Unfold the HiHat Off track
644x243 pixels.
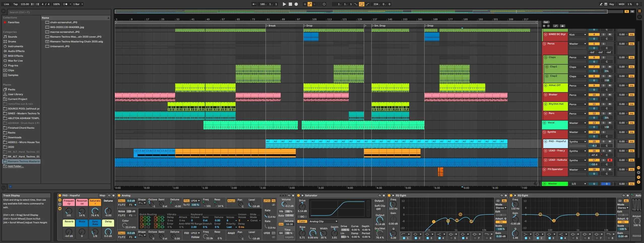[x=545, y=86]
